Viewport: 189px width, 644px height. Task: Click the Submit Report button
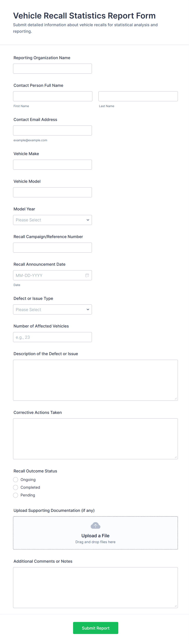click(96, 628)
